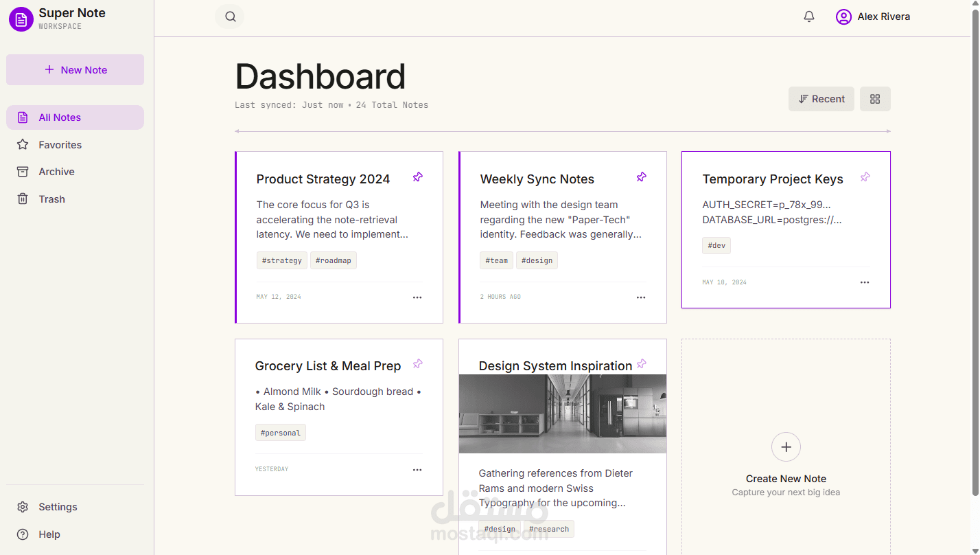
Task: Open Help from the sidebar
Action: (x=75, y=534)
